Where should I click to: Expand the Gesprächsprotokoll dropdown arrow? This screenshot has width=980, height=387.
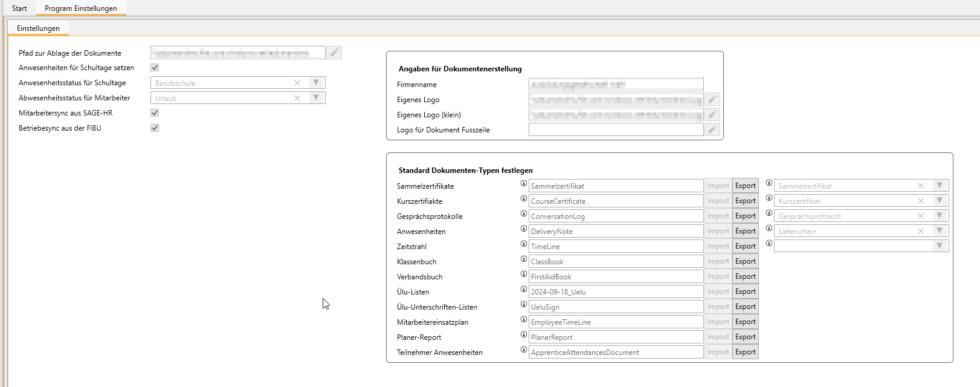click(x=940, y=216)
